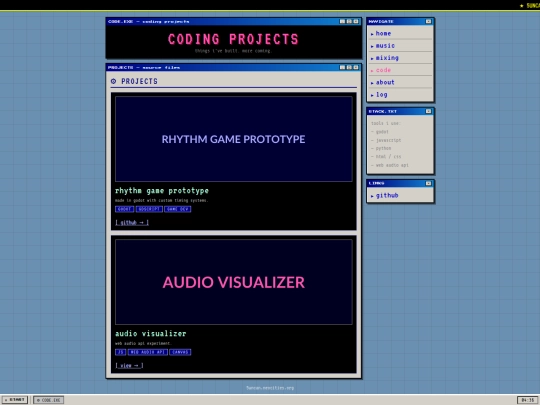The image size is (540, 405).
Task: Maximize the PROJECTS source files window
Action: 349,68
